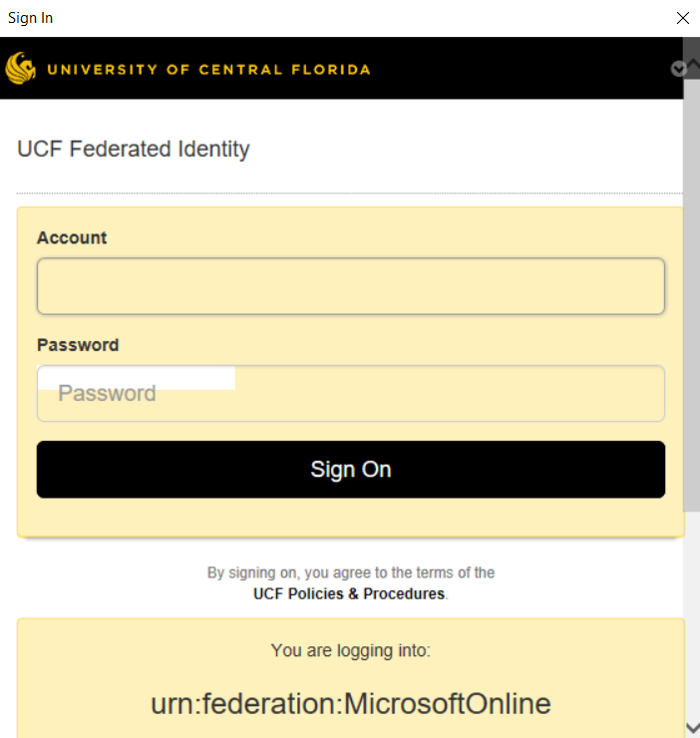Image resolution: width=700 pixels, height=738 pixels.
Task: Focus the Account input field
Action: [351, 286]
